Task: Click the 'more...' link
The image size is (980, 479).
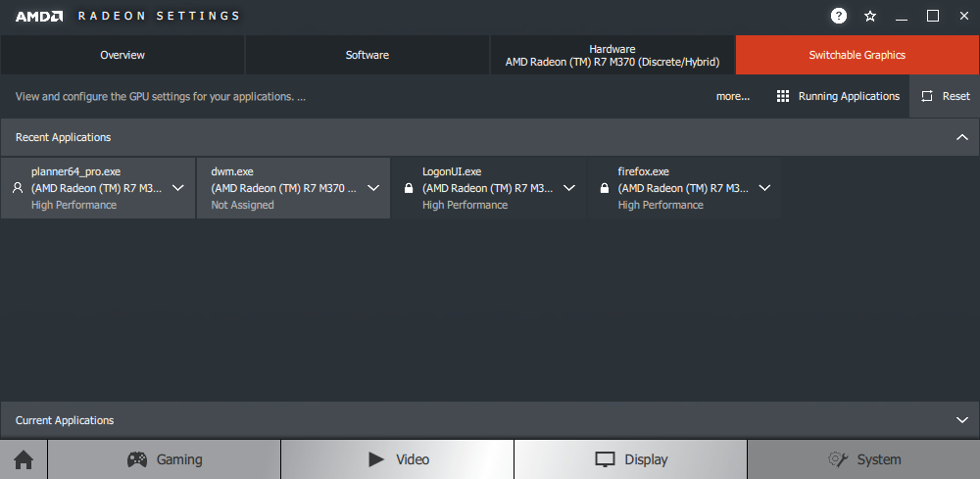Action: coord(733,96)
